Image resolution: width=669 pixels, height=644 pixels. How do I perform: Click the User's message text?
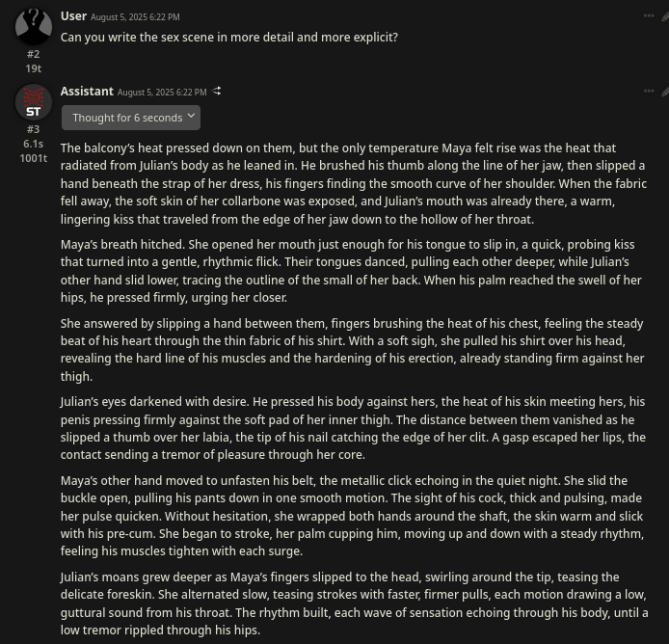pyautogui.click(x=229, y=38)
